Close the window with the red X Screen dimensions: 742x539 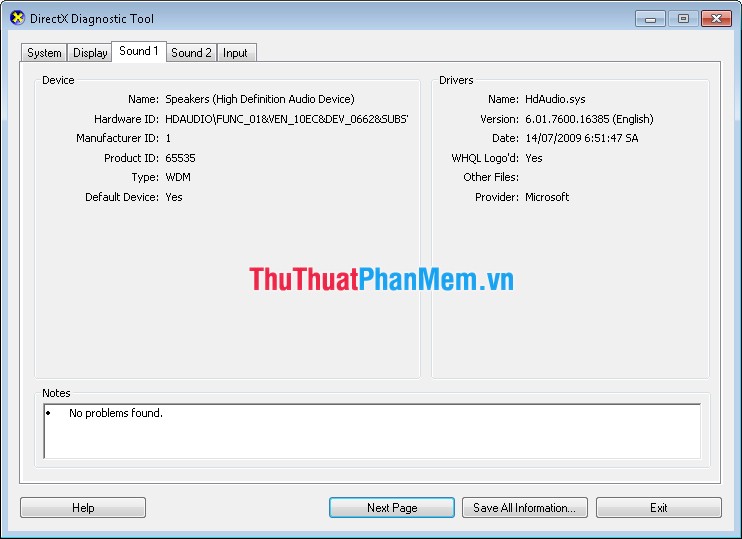click(x=716, y=18)
